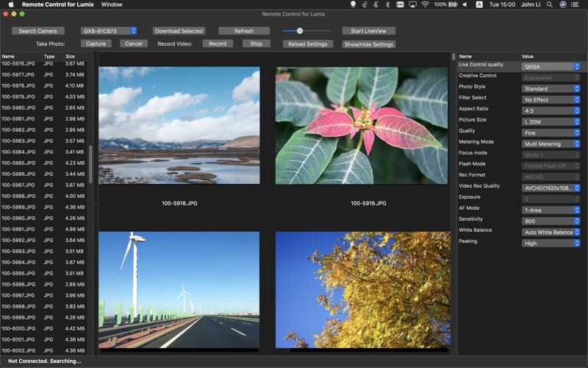Open Siri from the menu bar

(562, 4)
